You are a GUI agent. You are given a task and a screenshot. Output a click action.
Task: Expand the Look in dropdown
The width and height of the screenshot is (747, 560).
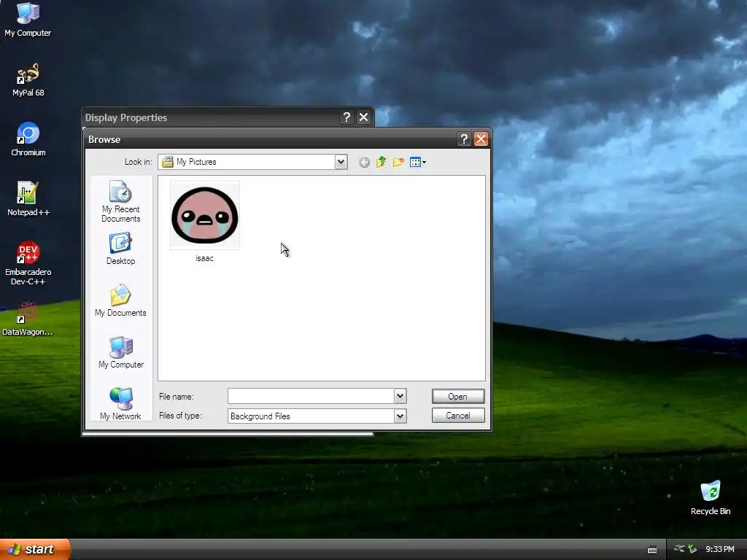pos(341,162)
